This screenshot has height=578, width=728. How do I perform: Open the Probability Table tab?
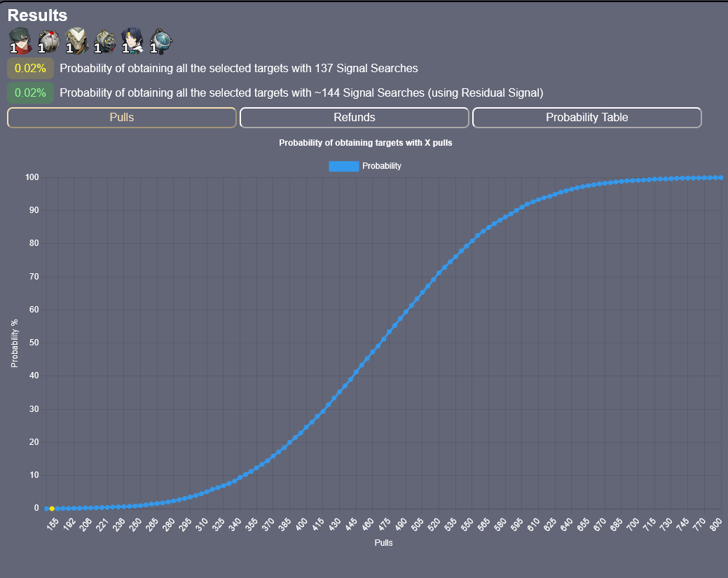tap(587, 118)
